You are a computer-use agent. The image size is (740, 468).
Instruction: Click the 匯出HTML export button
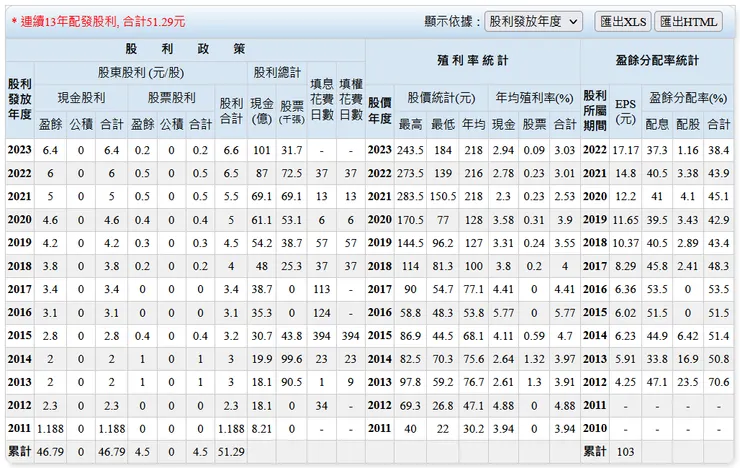(x=688, y=22)
